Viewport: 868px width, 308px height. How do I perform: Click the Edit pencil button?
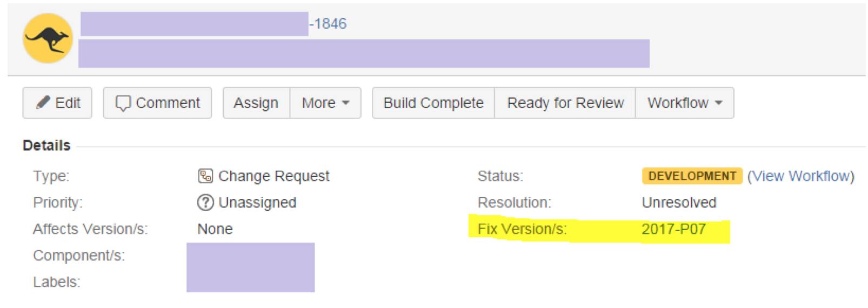57,103
